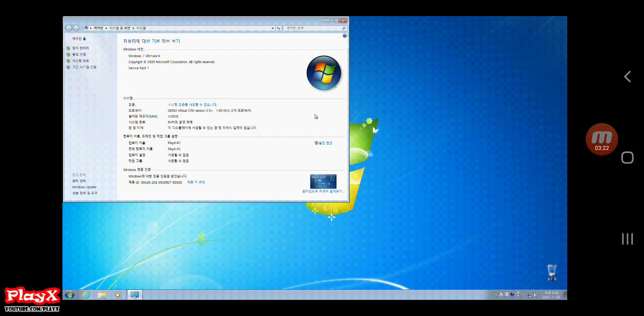Click the help question mark icon
This screenshot has width=644, height=316.
345,36
